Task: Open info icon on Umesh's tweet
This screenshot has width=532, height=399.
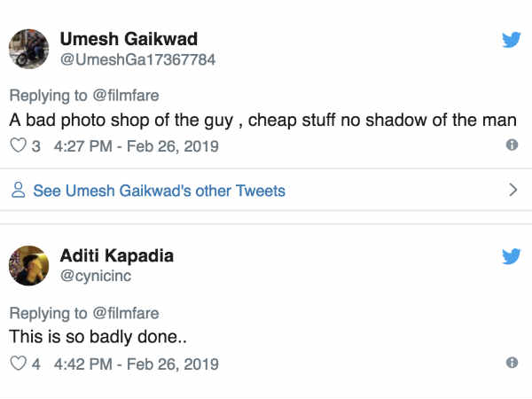Action: (x=512, y=145)
